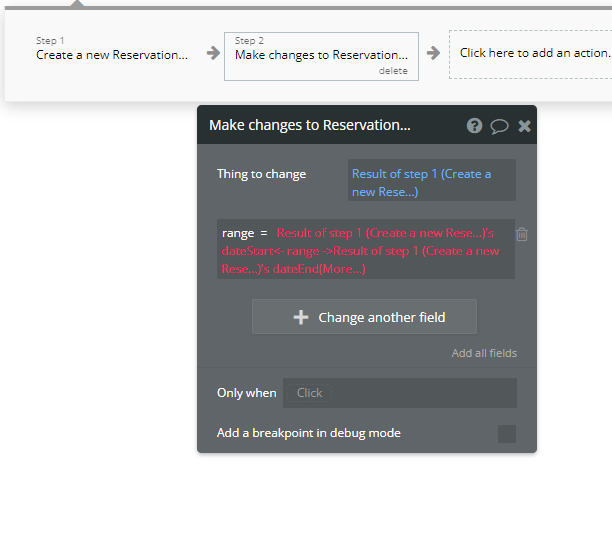Select Step 1 Create a new Reservation

[111, 55]
